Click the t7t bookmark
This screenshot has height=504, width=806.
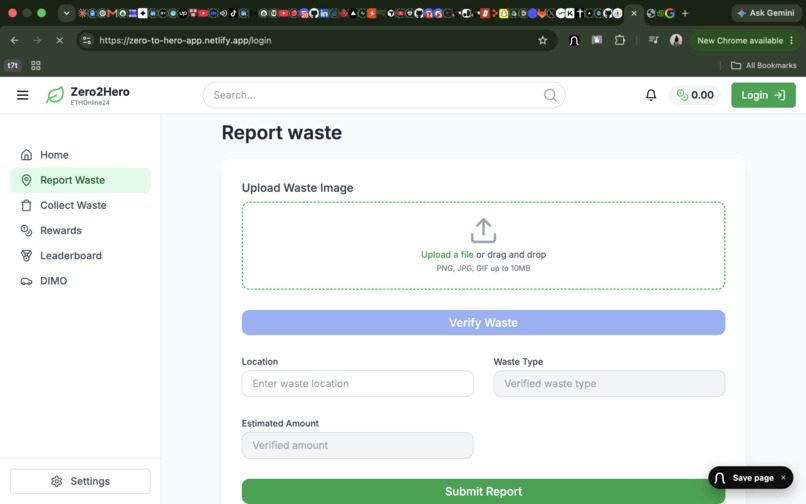pos(12,65)
